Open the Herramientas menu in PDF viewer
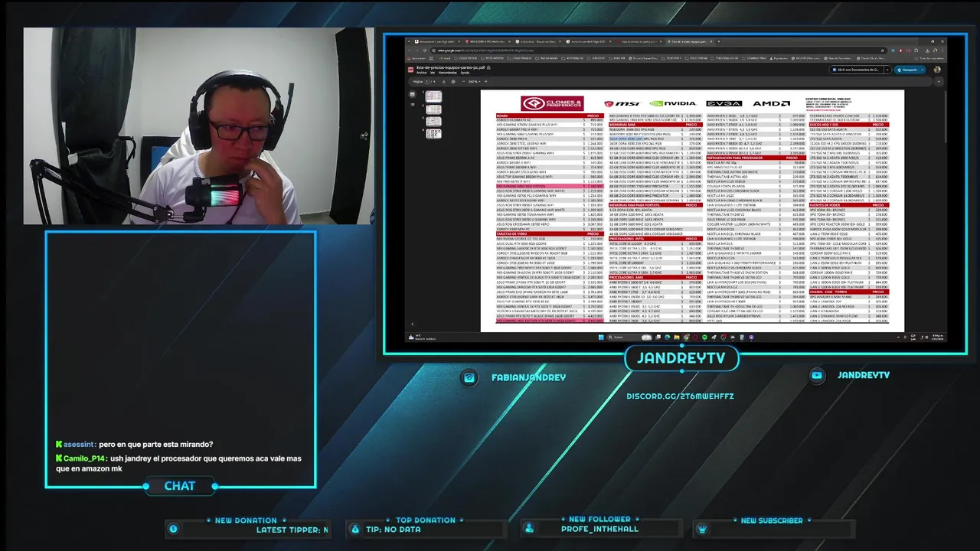 [448, 73]
